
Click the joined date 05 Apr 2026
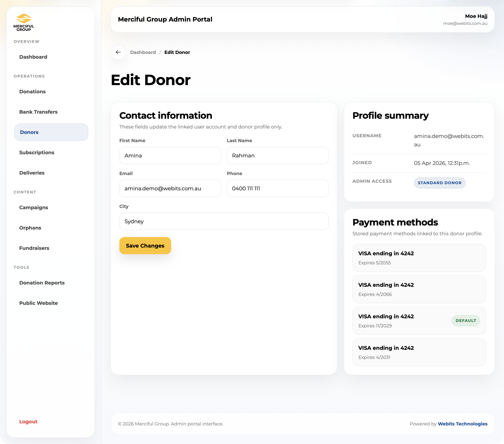[x=442, y=163]
